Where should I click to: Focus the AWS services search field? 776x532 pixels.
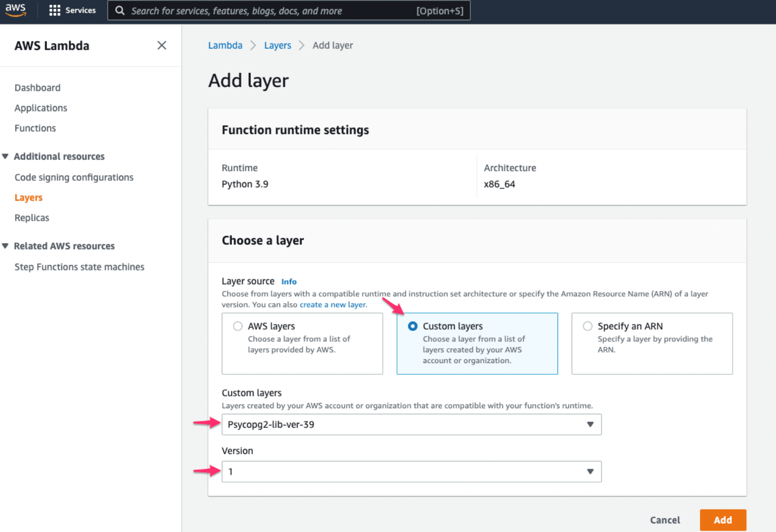click(x=289, y=10)
